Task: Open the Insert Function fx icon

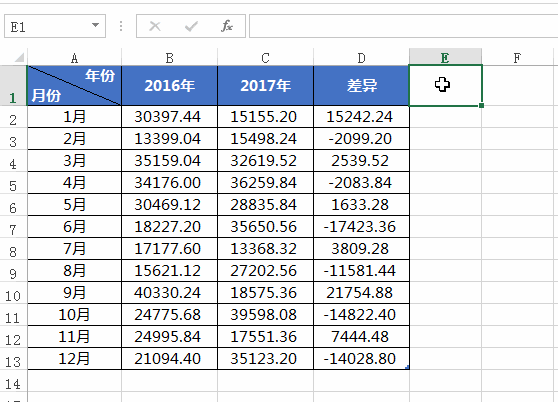Action: coord(227,26)
